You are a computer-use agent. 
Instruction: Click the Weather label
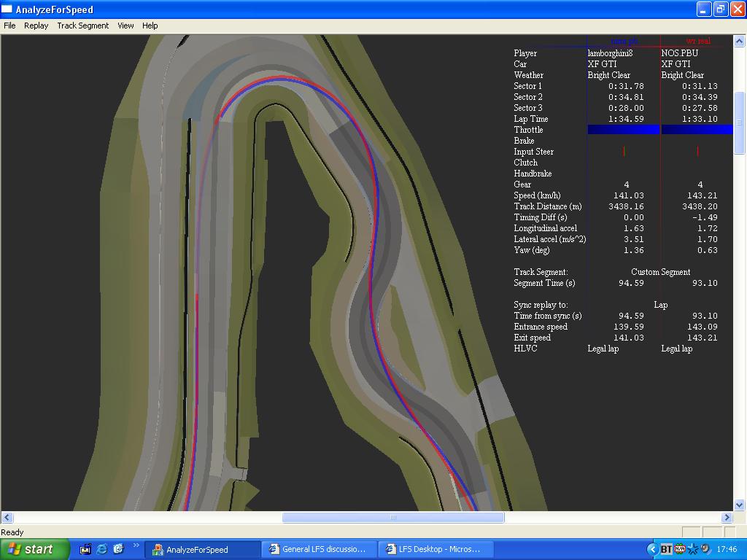pos(528,75)
